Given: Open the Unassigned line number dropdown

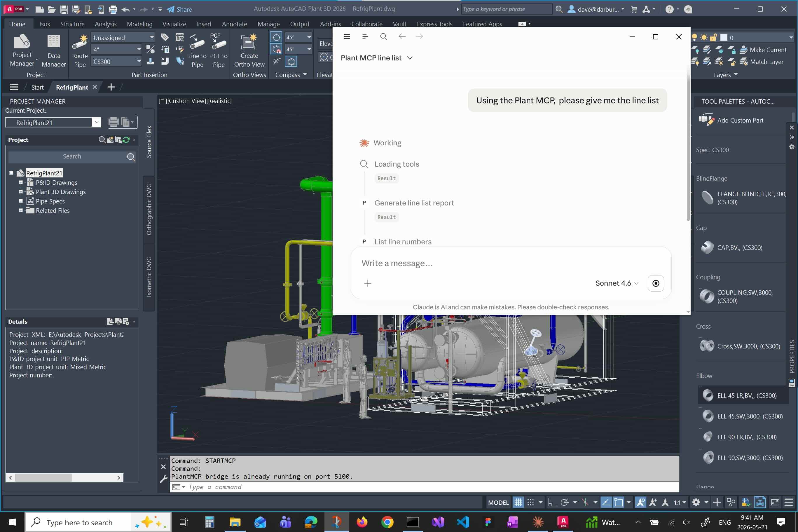Looking at the screenshot, I should [123, 37].
